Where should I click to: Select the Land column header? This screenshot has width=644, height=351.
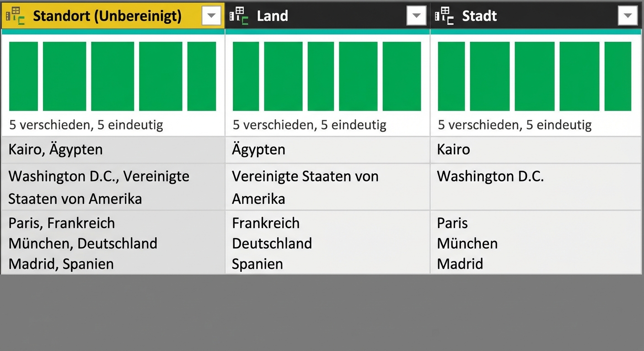(x=320, y=15)
